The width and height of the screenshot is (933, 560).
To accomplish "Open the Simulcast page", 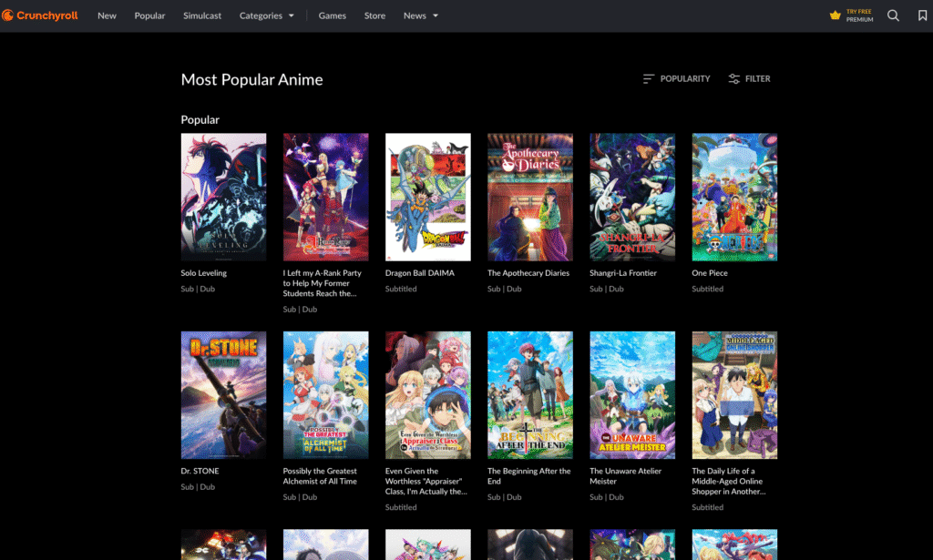I will (x=202, y=16).
